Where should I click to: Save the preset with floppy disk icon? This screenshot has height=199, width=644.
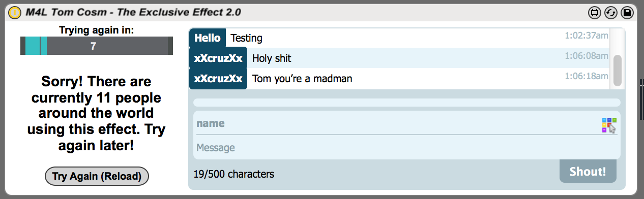pyautogui.click(x=627, y=12)
